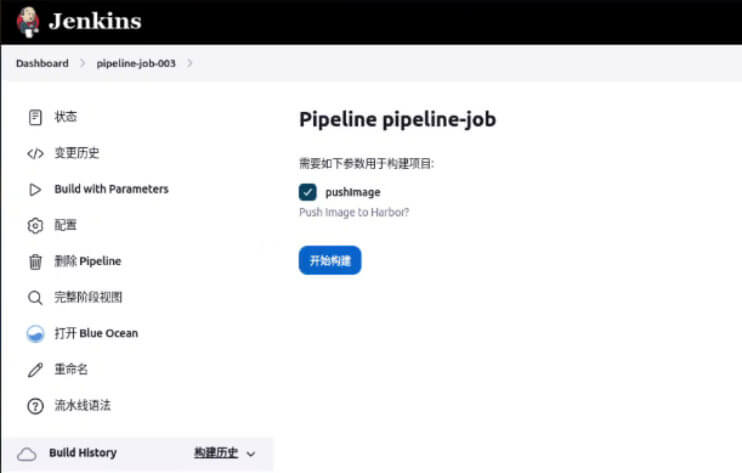The width and height of the screenshot is (742, 473).
Task: Click the pencil icon beside 重命名
Action: (35, 370)
